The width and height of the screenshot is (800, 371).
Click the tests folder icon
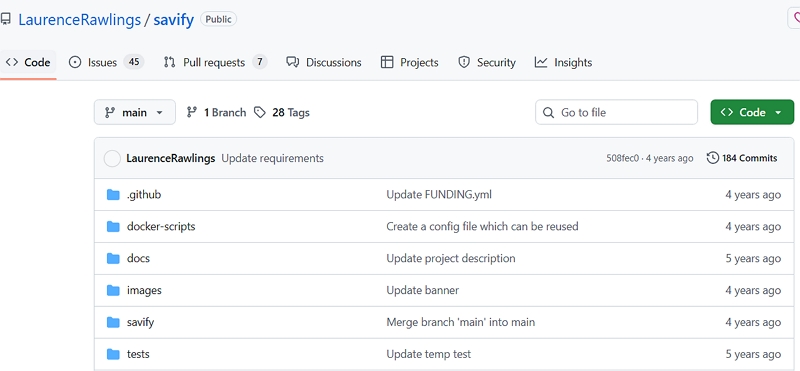[x=113, y=354]
